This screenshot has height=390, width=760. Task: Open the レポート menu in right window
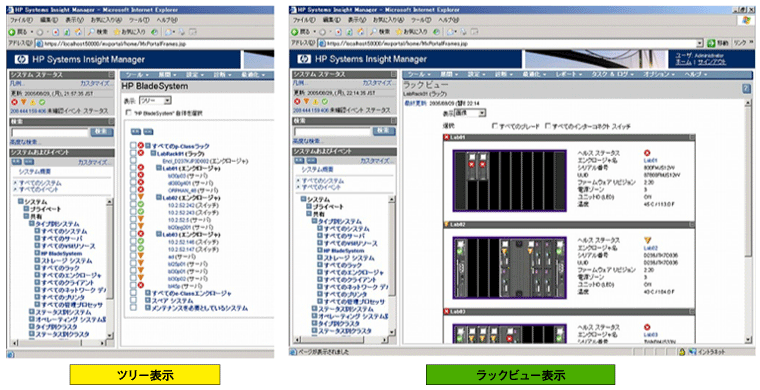pyautogui.click(x=569, y=74)
